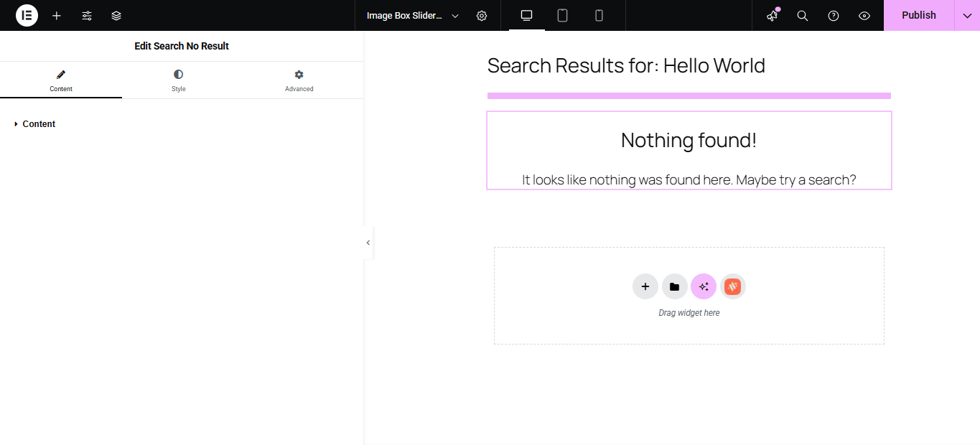The width and height of the screenshot is (980, 445).
Task: Open Finder search icon
Action: click(803, 16)
